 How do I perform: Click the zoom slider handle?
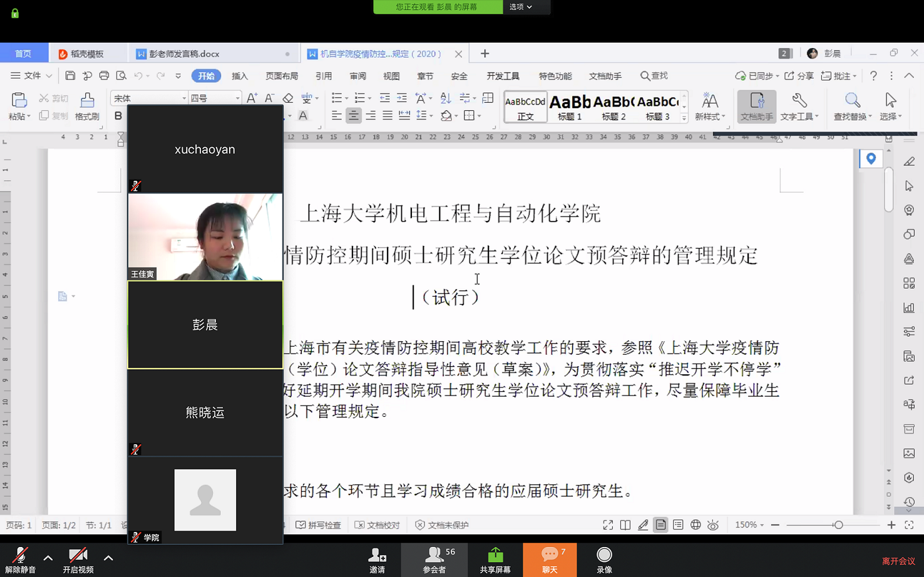click(838, 525)
